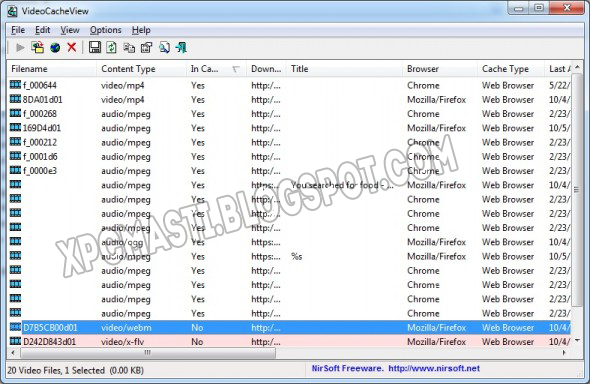
Task: Select the f_000212 file row
Action: pos(289,143)
